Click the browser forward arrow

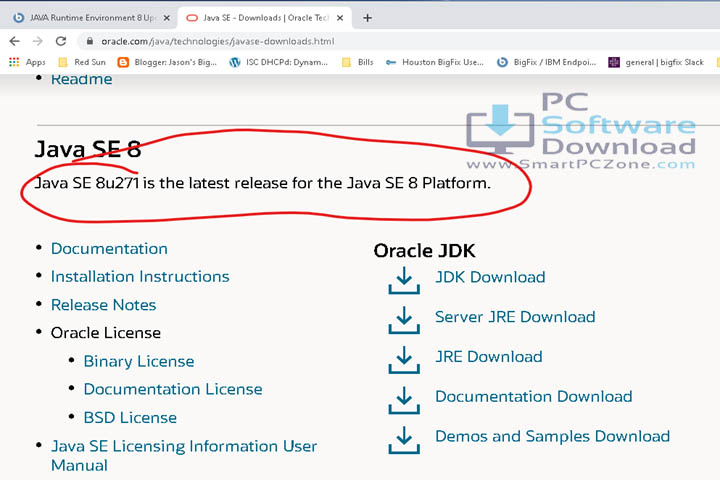(x=38, y=41)
